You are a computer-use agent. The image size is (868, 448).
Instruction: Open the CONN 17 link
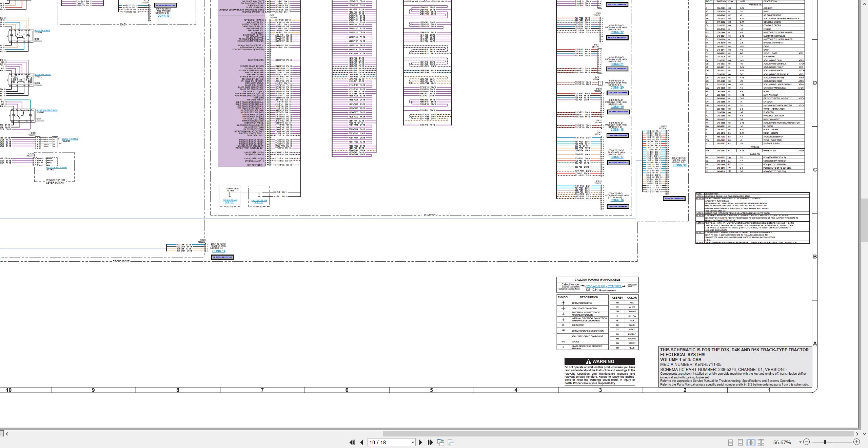tap(617, 157)
